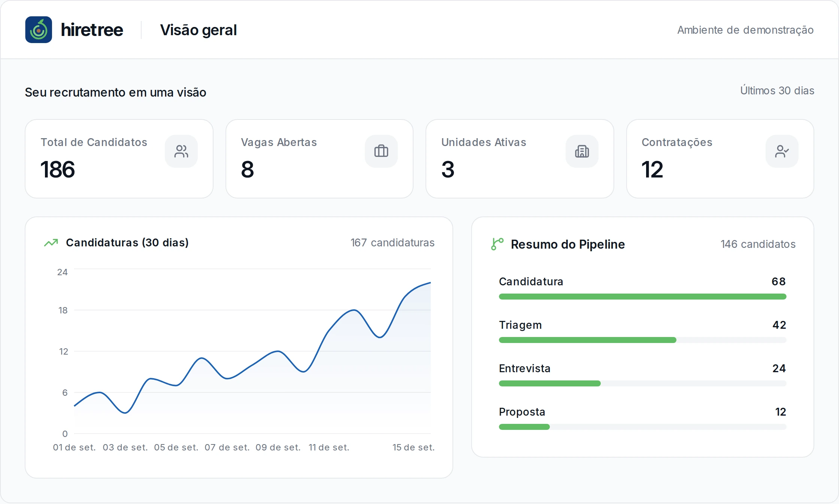Image resolution: width=839 pixels, height=504 pixels.
Task: Click the trending-up icon beside Candidaturas
Action: point(51,243)
